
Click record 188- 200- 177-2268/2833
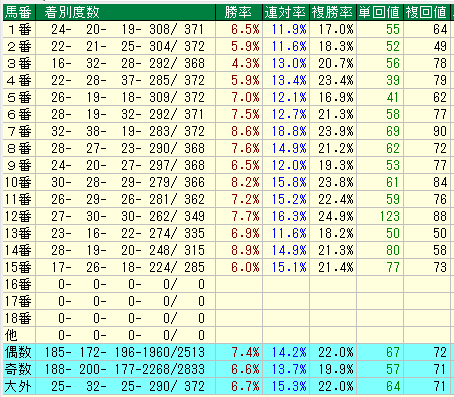point(125,370)
